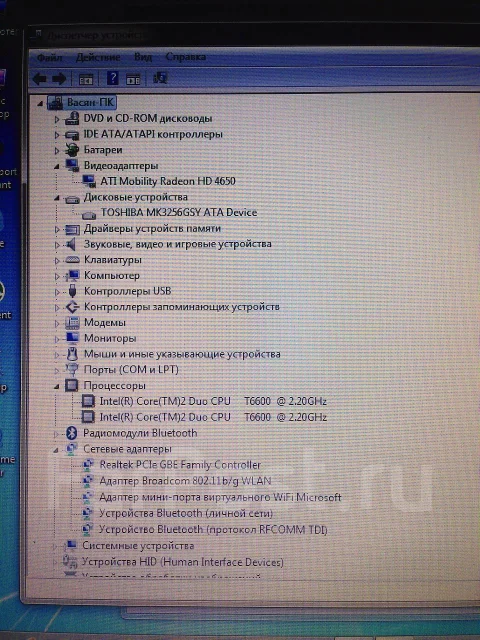The height and width of the screenshot is (640, 480).
Task: Click the properties panel toolbar icon
Action: [x=133, y=79]
